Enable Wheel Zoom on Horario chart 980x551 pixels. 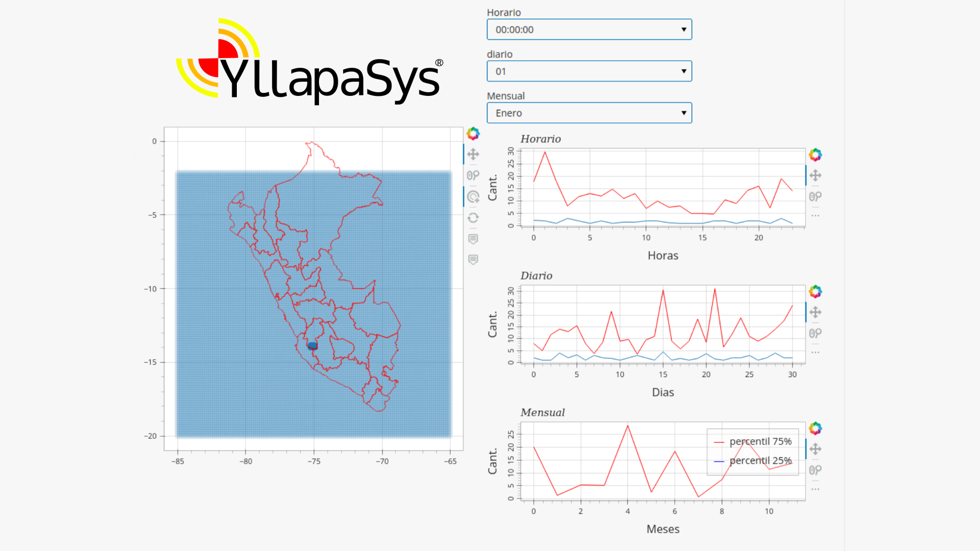point(815,196)
